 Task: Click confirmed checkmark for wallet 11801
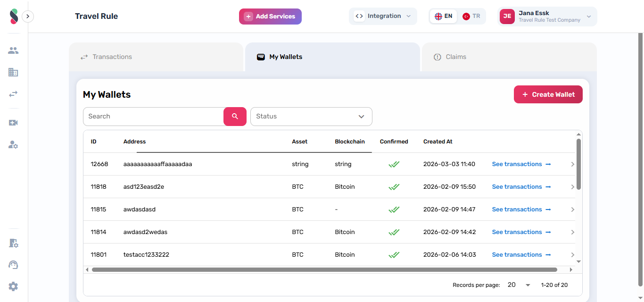[x=394, y=255]
